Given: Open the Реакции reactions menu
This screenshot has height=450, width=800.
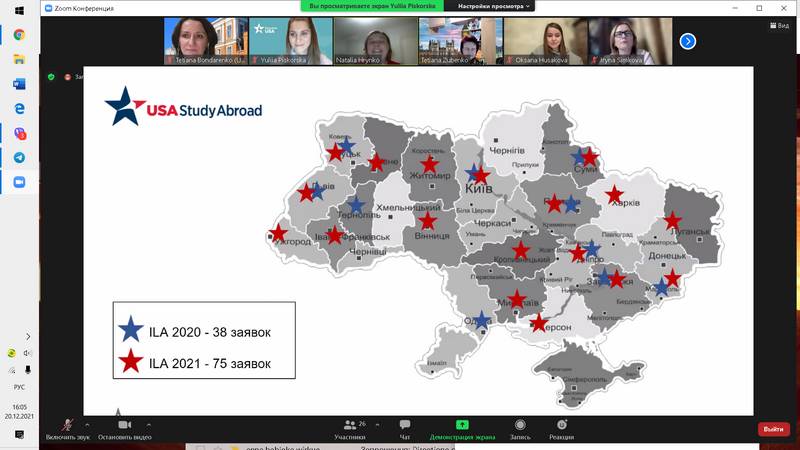Looking at the screenshot, I should (562, 430).
